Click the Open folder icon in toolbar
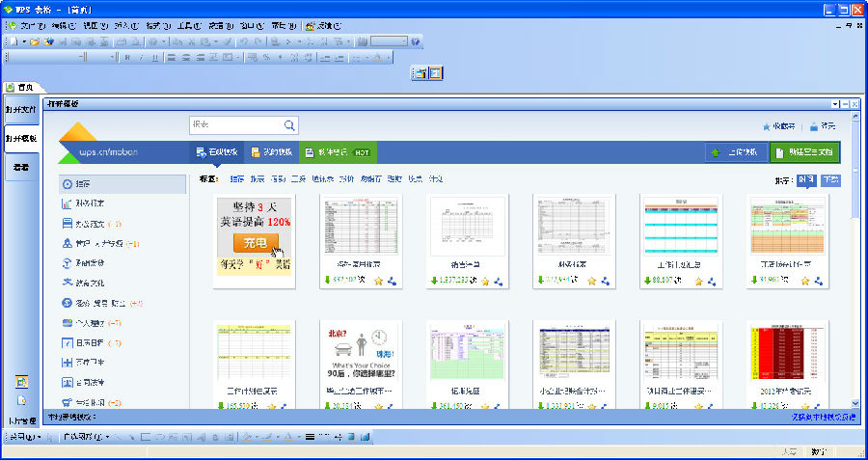The width and height of the screenshot is (868, 460). [34, 42]
